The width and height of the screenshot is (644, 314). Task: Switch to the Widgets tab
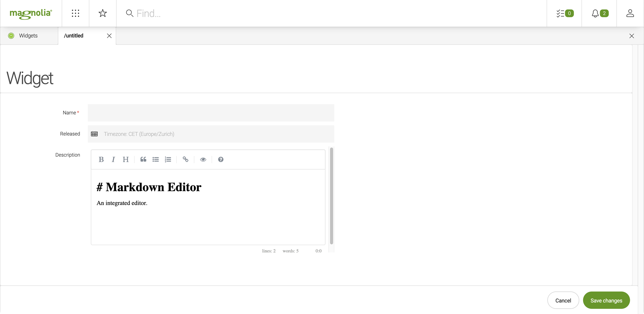[28, 36]
